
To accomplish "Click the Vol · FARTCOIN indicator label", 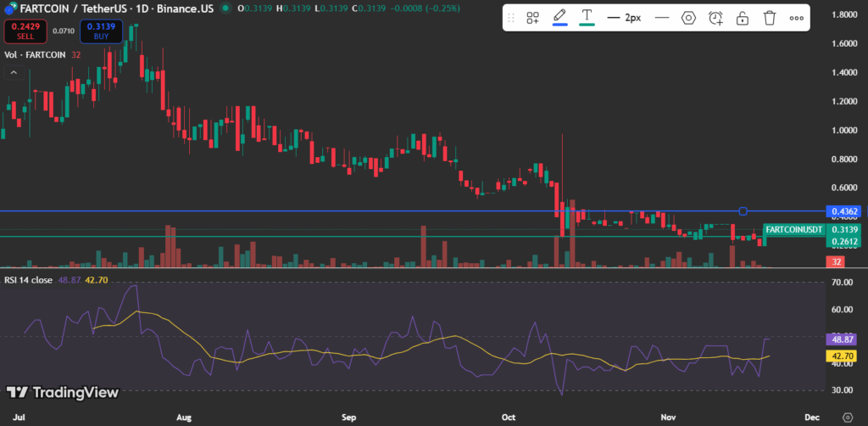I will click(x=35, y=55).
